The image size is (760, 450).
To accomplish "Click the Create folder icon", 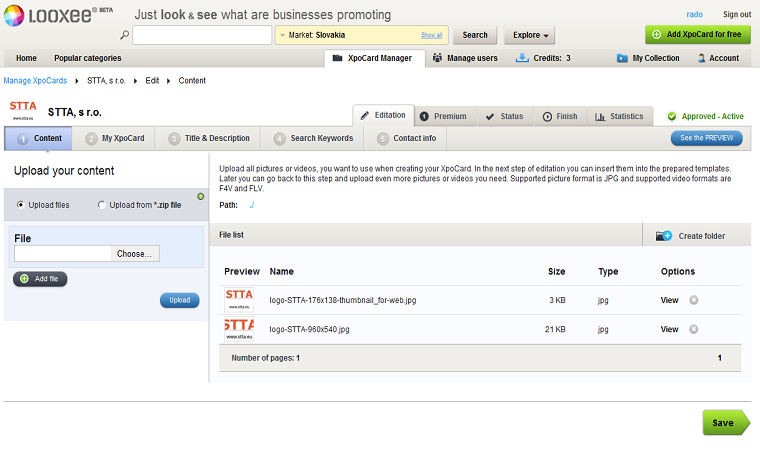I will tap(664, 236).
